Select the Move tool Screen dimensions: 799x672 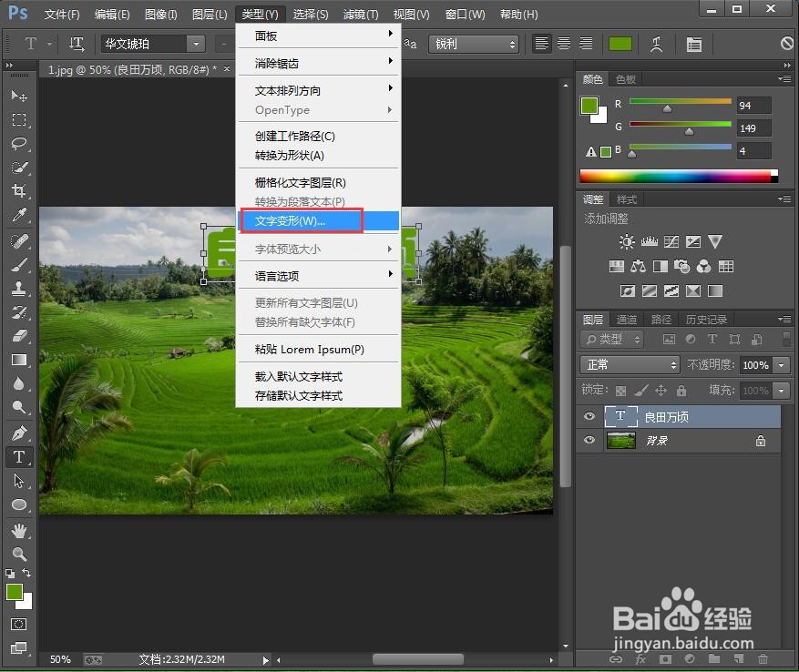19,96
